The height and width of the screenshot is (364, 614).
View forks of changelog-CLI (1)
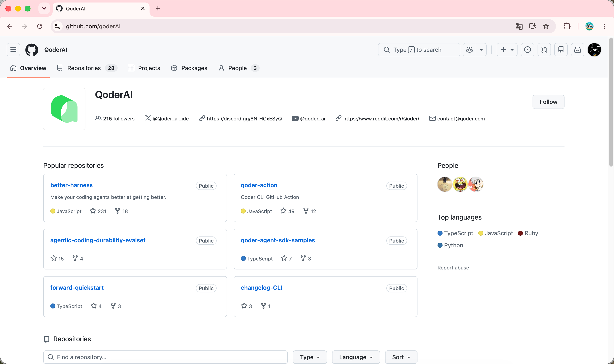(x=265, y=306)
